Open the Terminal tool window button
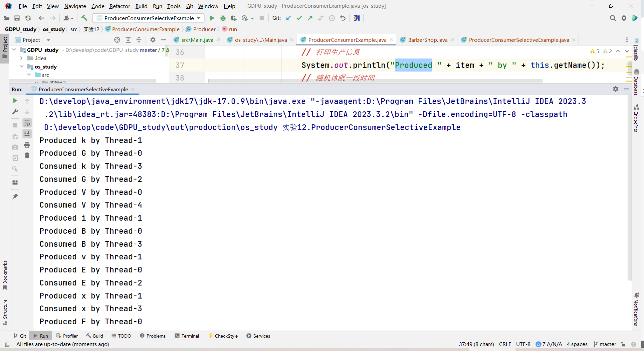The height and width of the screenshot is (351, 644). click(x=187, y=336)
